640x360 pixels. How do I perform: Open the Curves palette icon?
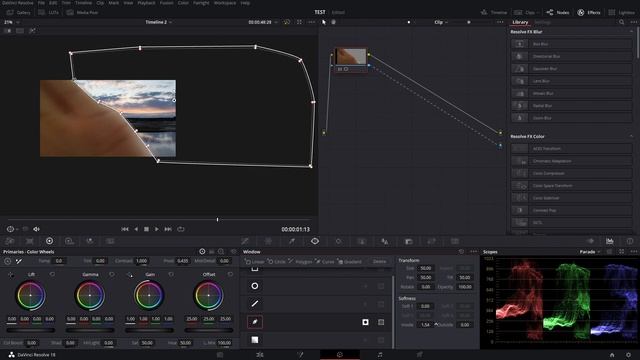tap(245, 241)
